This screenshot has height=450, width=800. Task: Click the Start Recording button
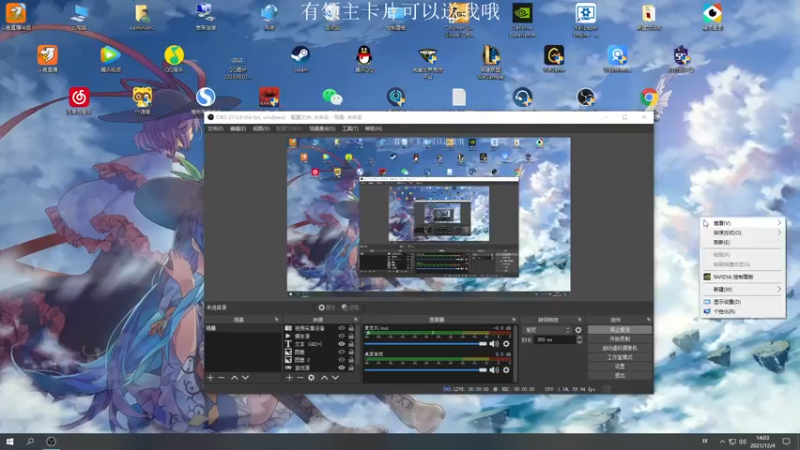coord(619,338)
